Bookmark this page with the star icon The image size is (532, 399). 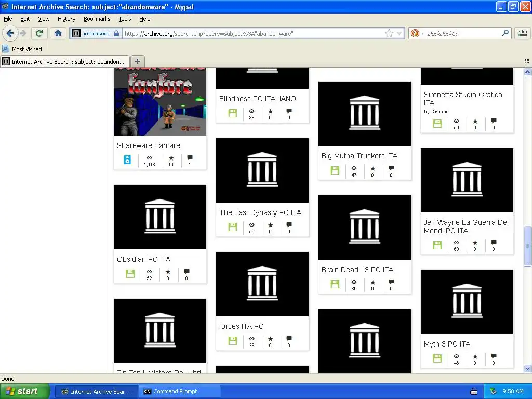(x=389, y=33)
